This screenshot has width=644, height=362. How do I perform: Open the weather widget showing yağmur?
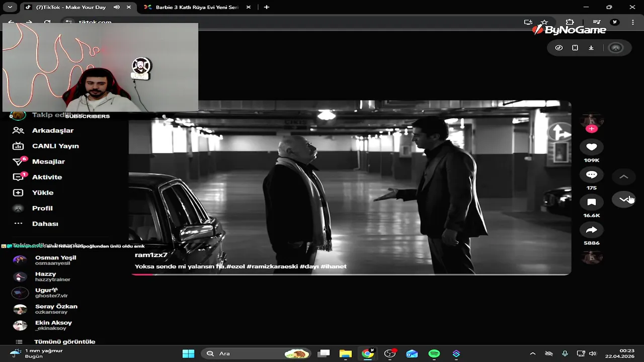point(37,353)
